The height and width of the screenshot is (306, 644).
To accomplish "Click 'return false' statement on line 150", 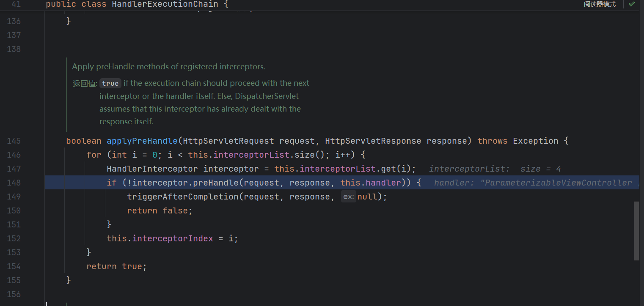I will (160, 210).
